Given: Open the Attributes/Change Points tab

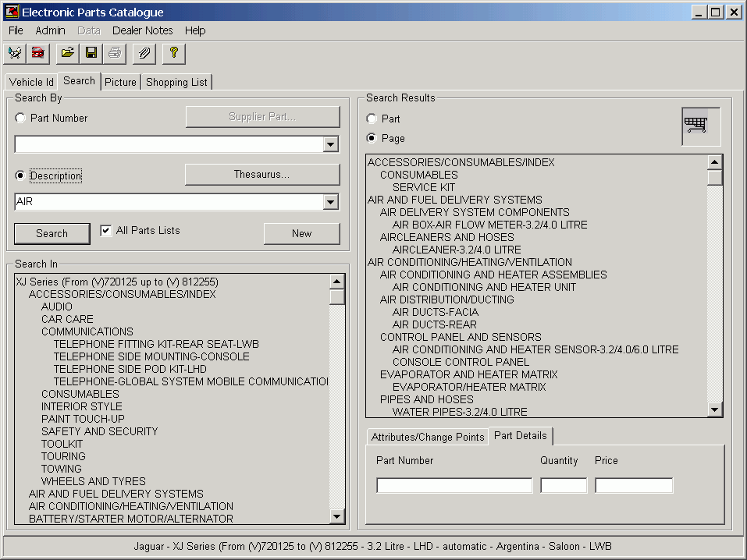Looking at the screenshot, I should (427, 437).
